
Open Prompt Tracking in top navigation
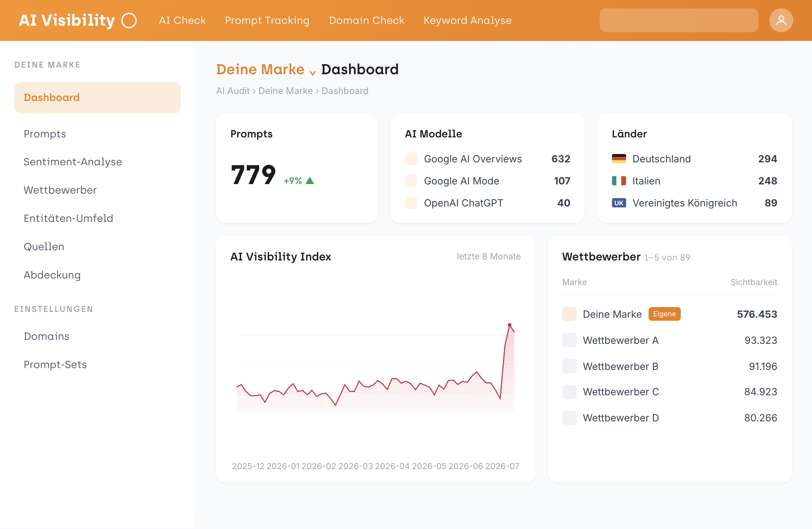tap(267, 21)
